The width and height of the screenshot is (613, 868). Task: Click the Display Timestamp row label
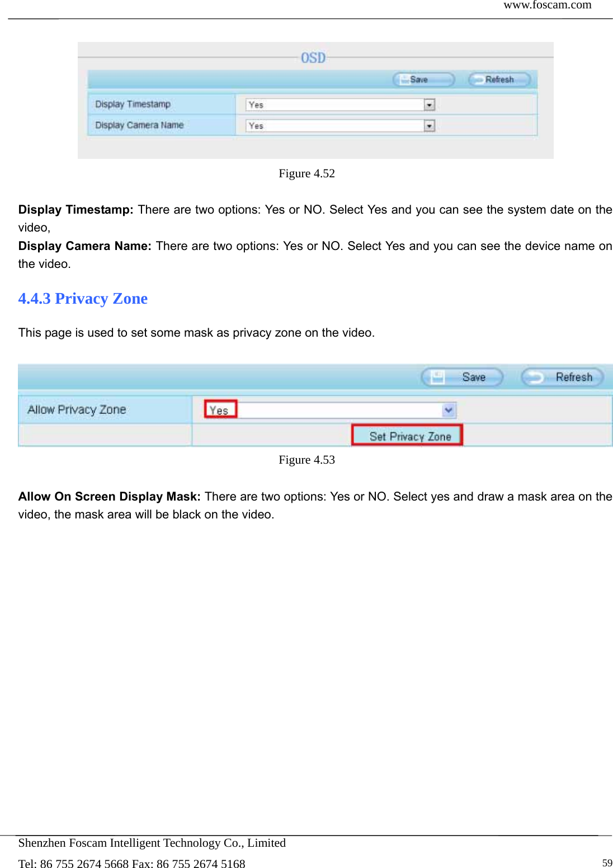click(x=133, y=105)
